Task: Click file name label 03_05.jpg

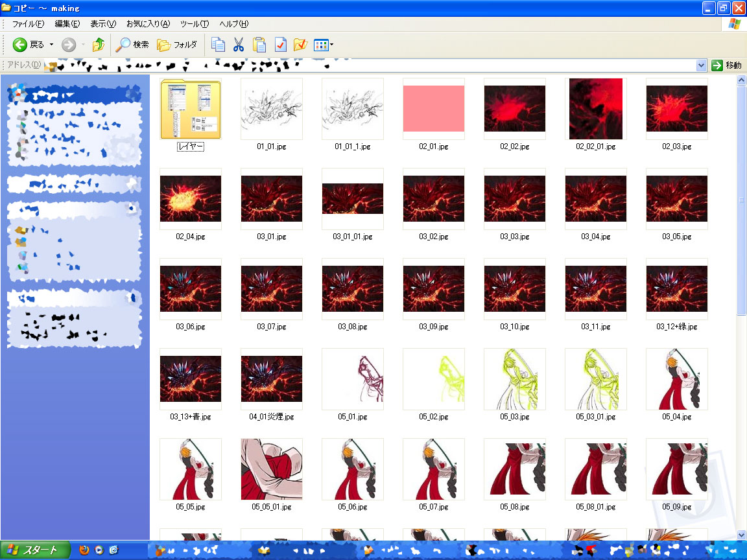Action: (x=676, y=237)
